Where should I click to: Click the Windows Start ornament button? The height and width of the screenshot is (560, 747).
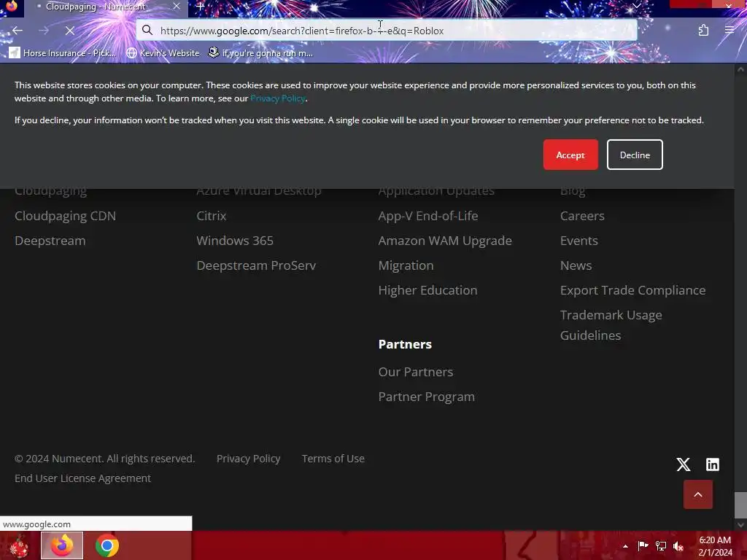coord(18,545)
